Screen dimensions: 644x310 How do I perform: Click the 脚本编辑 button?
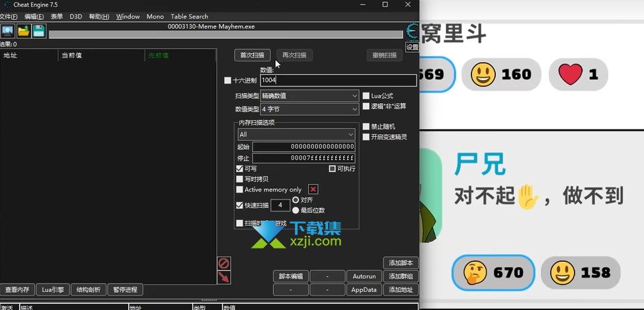tap(291, 276)
